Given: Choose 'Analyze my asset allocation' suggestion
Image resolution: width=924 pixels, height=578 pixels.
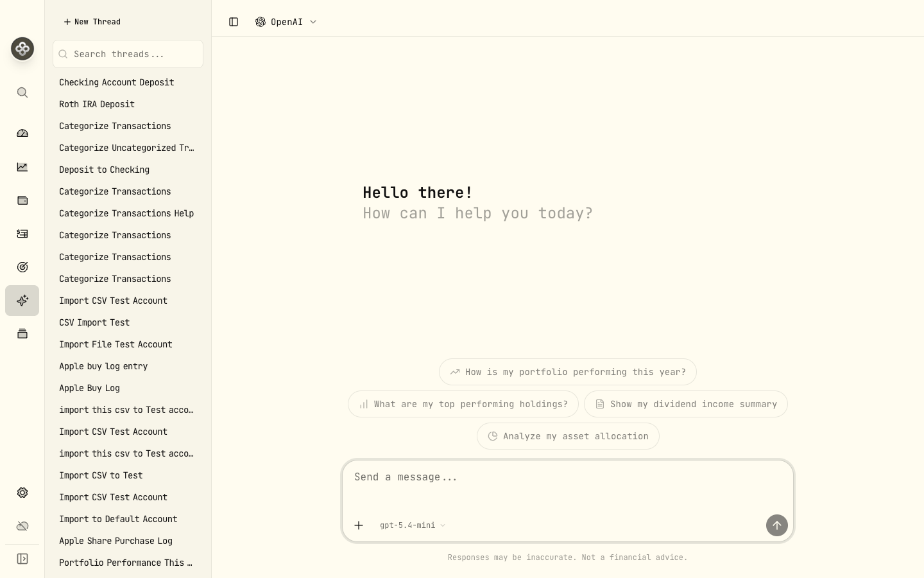Looking at the screenshot, I should coord(568,436).
